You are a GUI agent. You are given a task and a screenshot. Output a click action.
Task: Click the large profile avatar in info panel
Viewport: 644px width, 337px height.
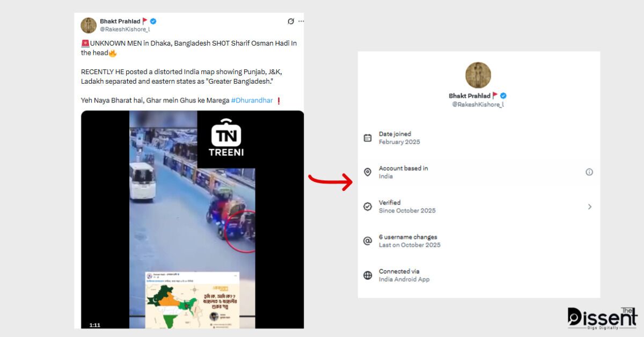pyautogui.click(x=478, y=75)
